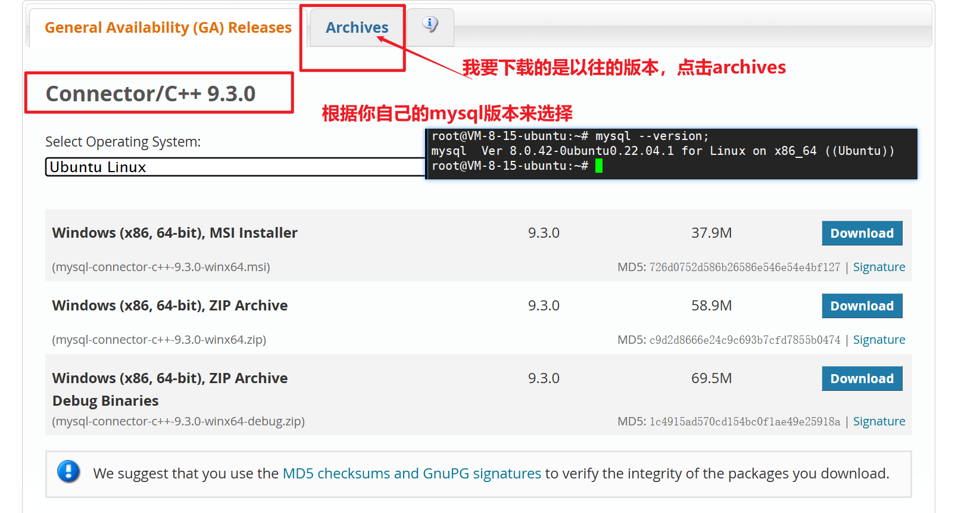The image size is (980, 513).
Task: Switch to General Availability (GA) Releases tab
Action: pos(168,27)
